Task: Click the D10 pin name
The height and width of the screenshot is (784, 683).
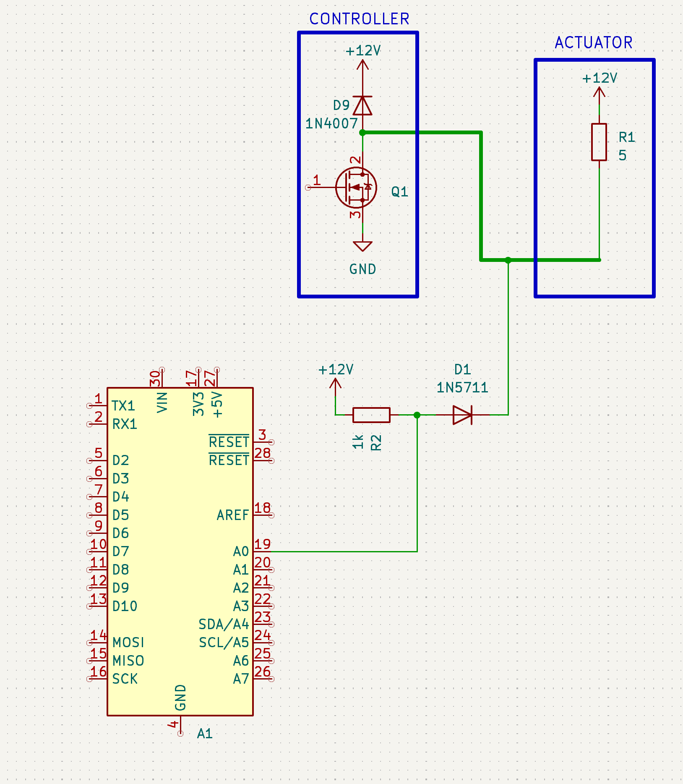Action: pyautogui.click(x=125, y=606)
